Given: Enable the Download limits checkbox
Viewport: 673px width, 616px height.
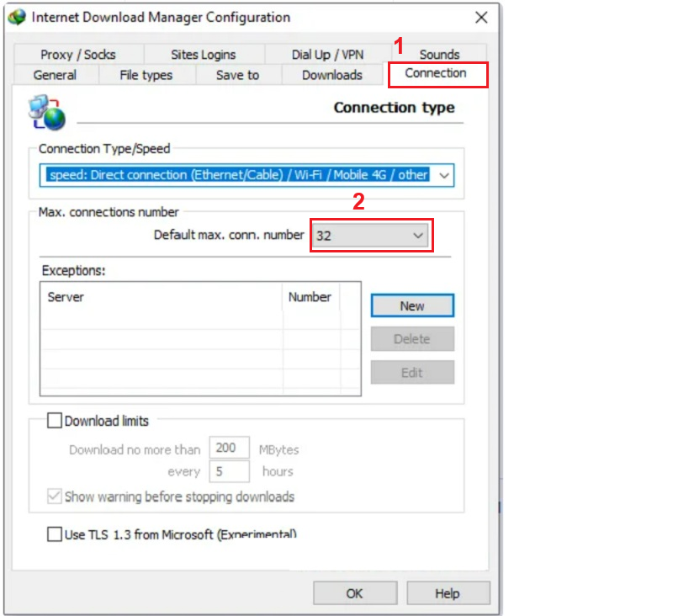Looking at the screenshot, I should 55,421.
